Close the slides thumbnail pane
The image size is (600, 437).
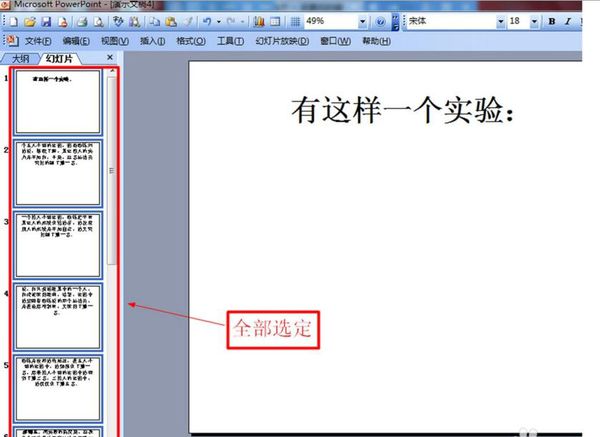(x=110, y=57)
